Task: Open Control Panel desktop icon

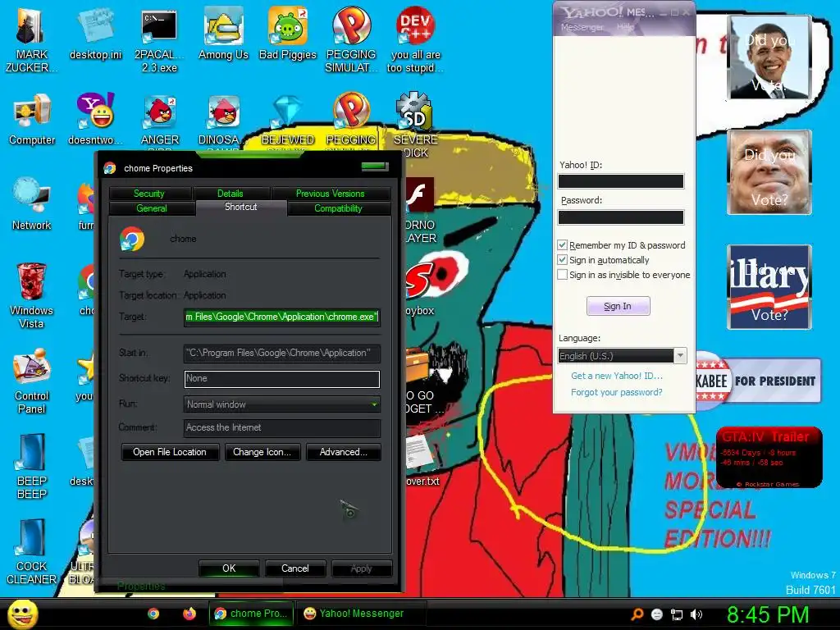Action: [32, 381]
